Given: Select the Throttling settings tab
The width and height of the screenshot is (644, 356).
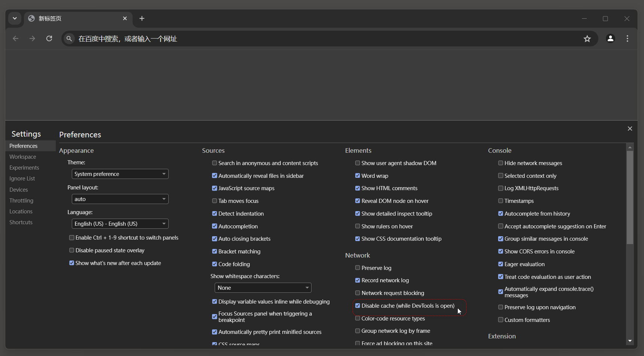Looking at the screenshot, I should pyautogui.click(x=30, y=201).
